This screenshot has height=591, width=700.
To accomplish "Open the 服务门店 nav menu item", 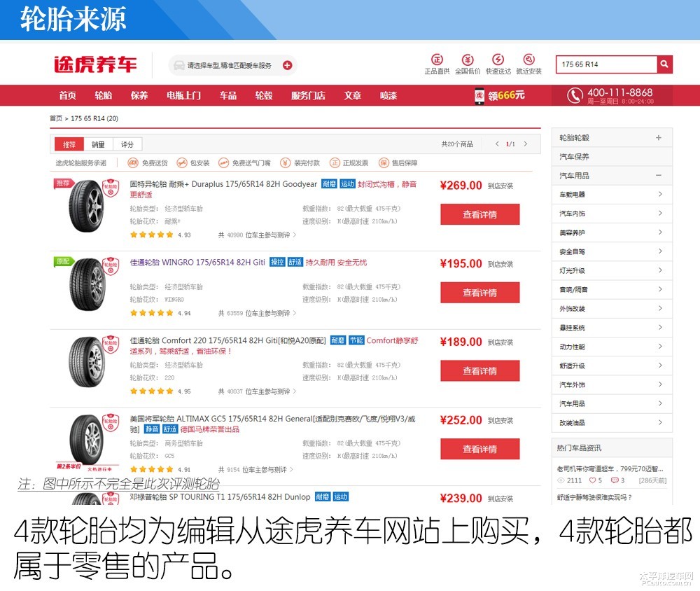I will click(308, 95).
